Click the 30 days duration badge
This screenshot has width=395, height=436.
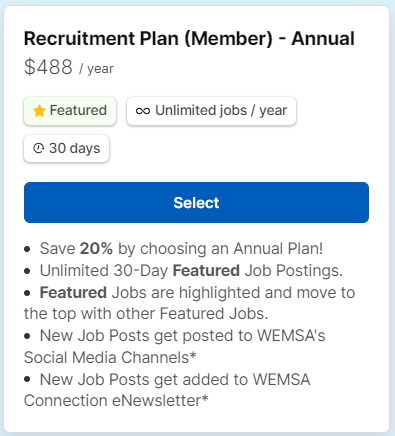66,149
